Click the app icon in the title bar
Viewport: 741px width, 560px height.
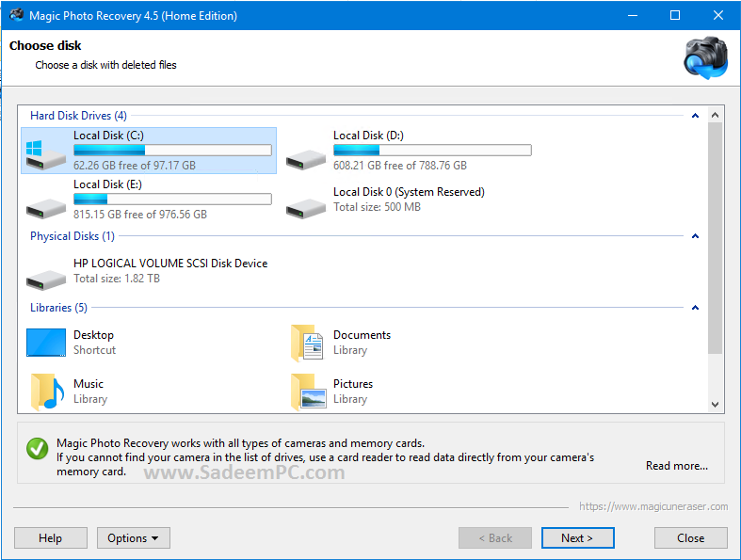pyautogui.click(x=17, y=15)
